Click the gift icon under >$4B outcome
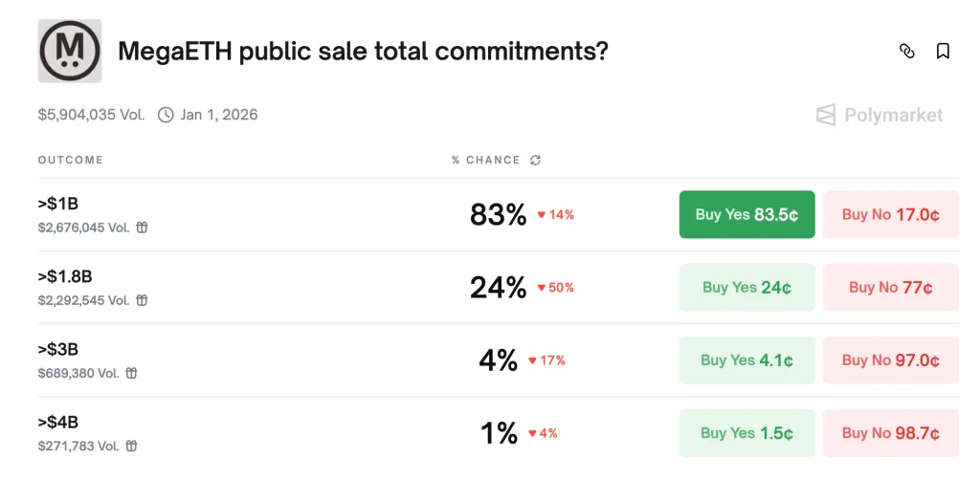The image size is (980, 479). 132,446
